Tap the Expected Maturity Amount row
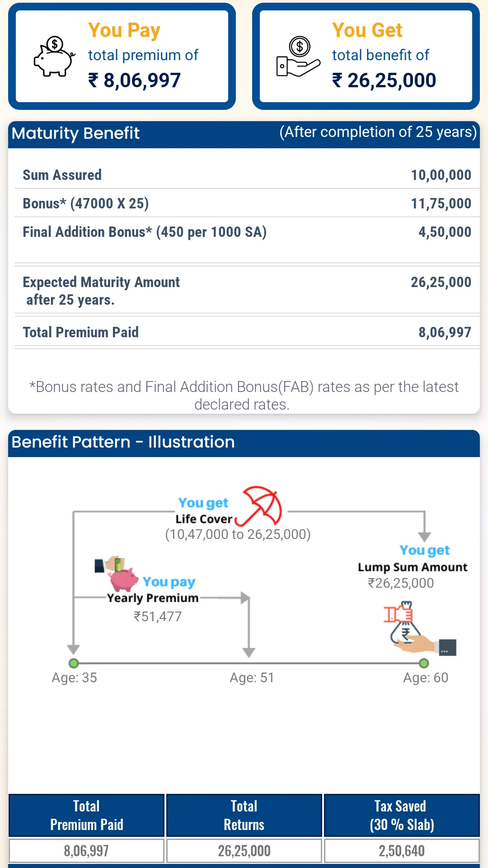Image resolution: width=488 pixels, height=868 pixels. (x=244, y=291)
